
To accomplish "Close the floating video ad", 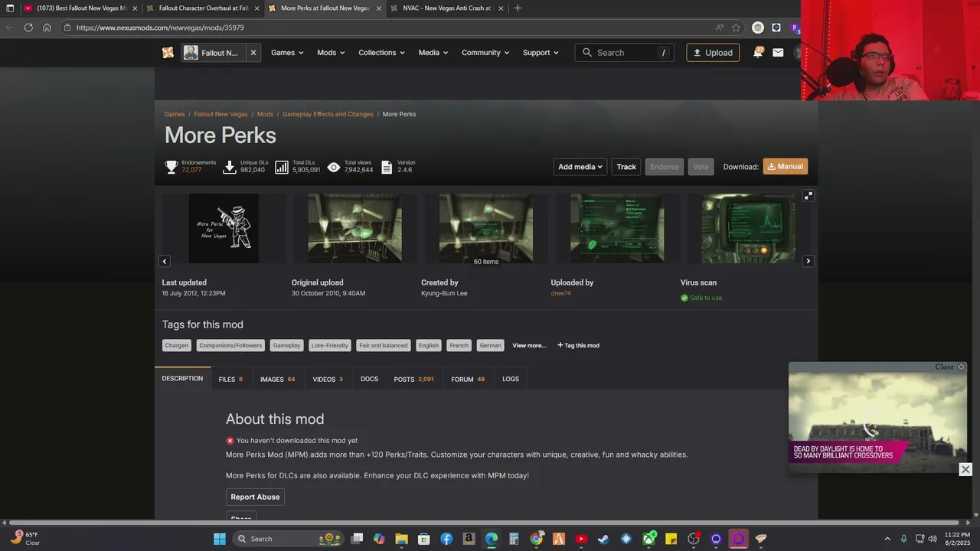I will click(x=950, y=367).
